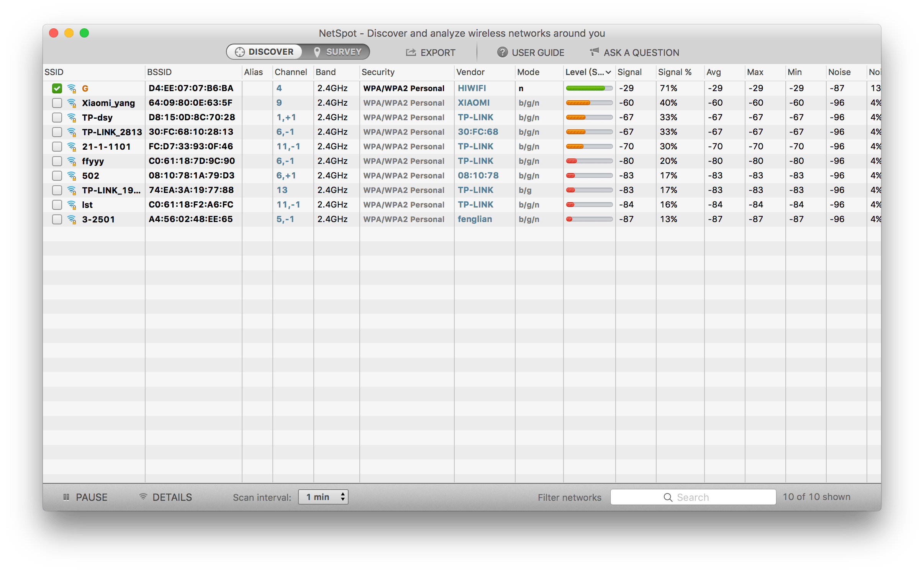
Task: Check the ffyyy network checkbox
Action: 57,161
